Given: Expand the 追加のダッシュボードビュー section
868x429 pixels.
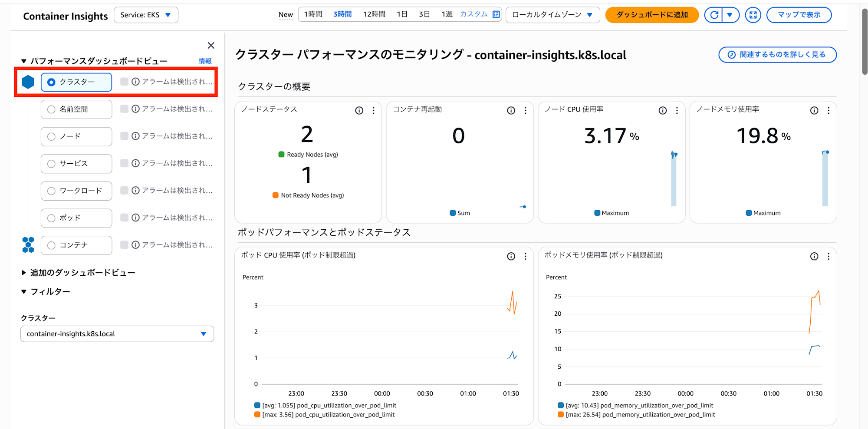Looking at the screenshot, I should pos(24,273).
